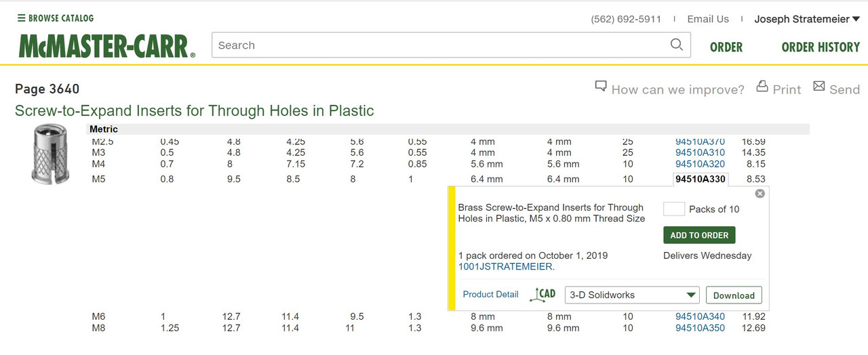Screen dimensions: 868x355
Task: Click the Email Us link
Action: 708,19
